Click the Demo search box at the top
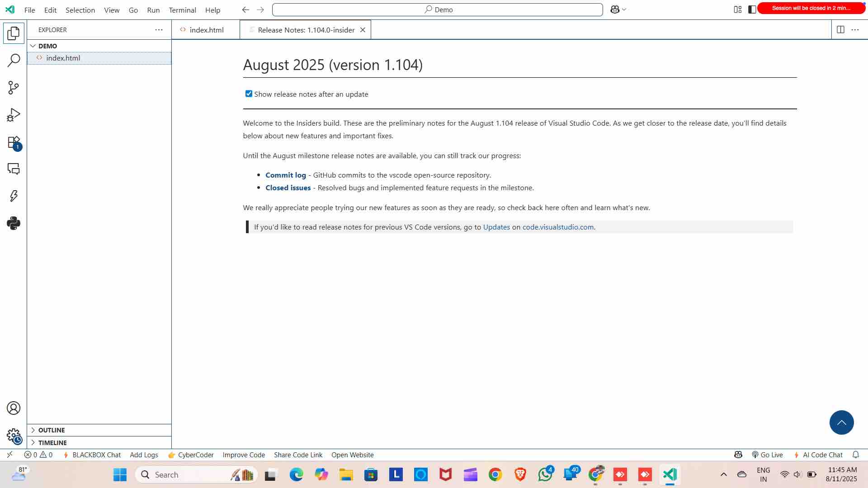The image size is (868, 488). (437, 9)
